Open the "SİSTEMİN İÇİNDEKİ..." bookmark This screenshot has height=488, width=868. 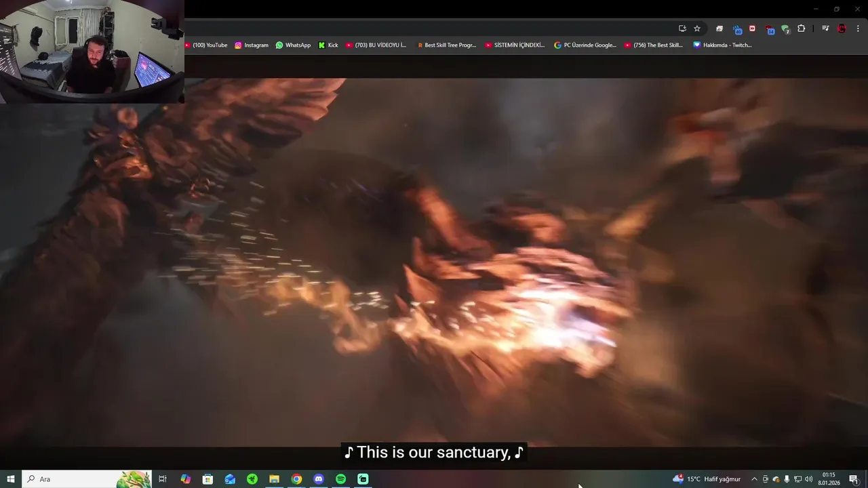click(x=515, y=45)
